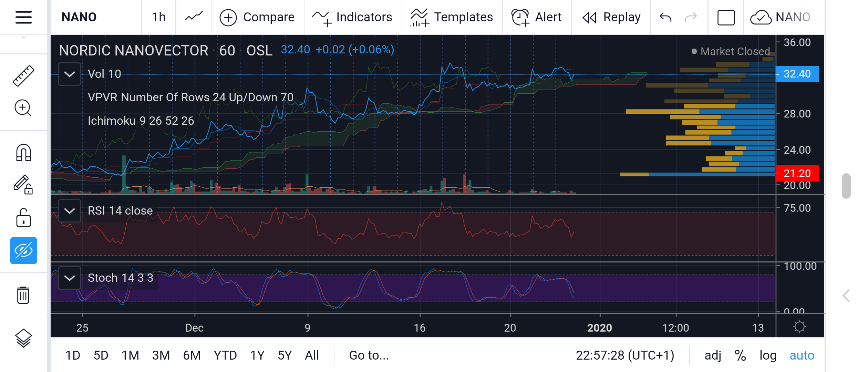Screen dimensions: 868x372
Task: Toggle lock all drawing tools
Action: click(23, 218)
